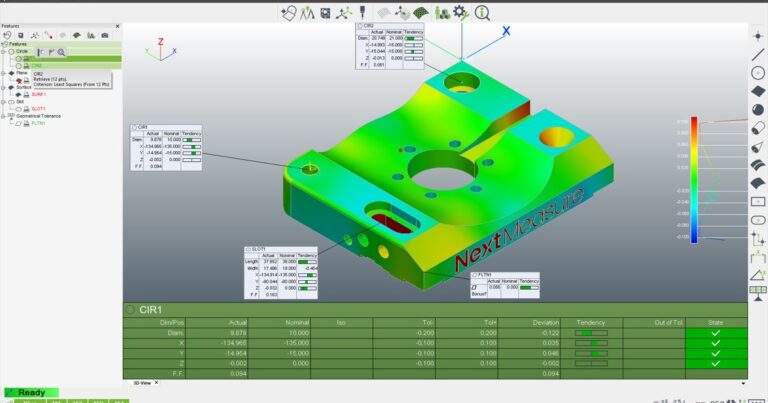Click the magnifier zoom icon beside Circle

click(61, 52)
